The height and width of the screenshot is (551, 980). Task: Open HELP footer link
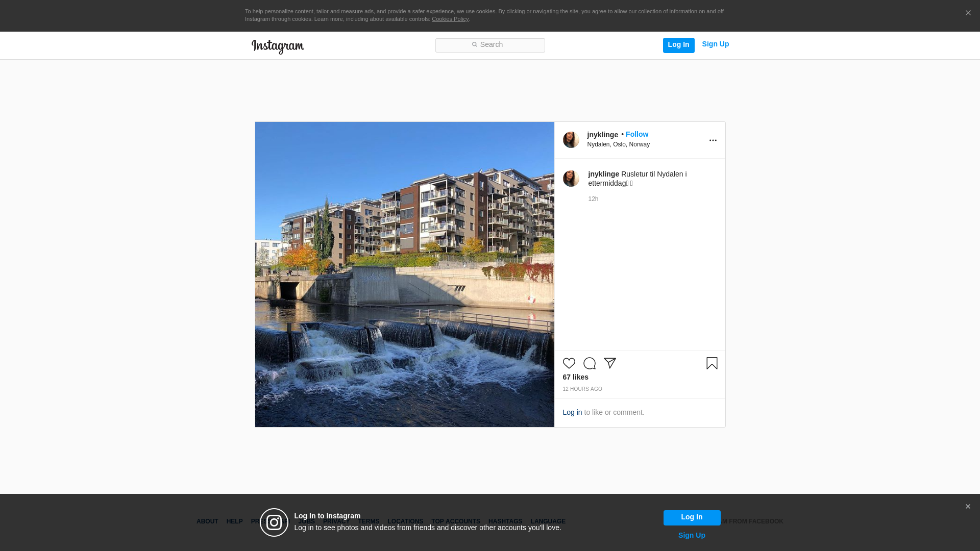tap(234, 521)
